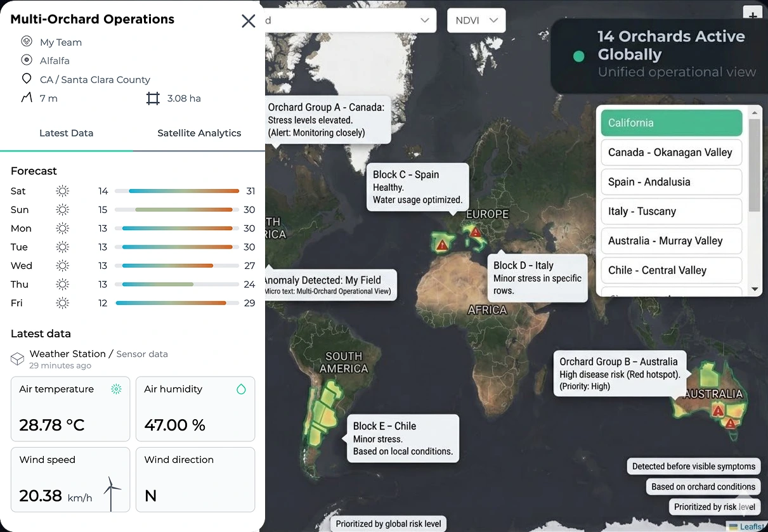This screenshot has width=768, height=532.
Task: Open the Latest Data tab
Action: [66, 133]
